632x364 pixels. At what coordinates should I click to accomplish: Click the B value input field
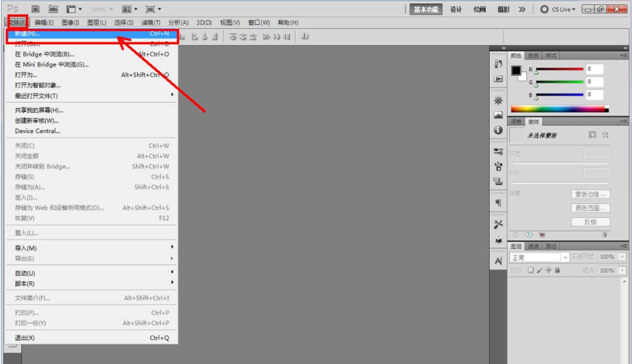pos(595,95)
